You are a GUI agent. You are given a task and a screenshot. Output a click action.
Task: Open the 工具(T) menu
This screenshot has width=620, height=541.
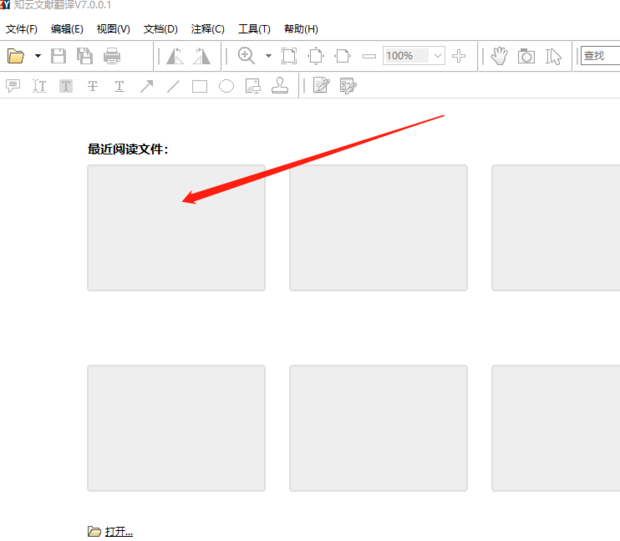[254, 29]
